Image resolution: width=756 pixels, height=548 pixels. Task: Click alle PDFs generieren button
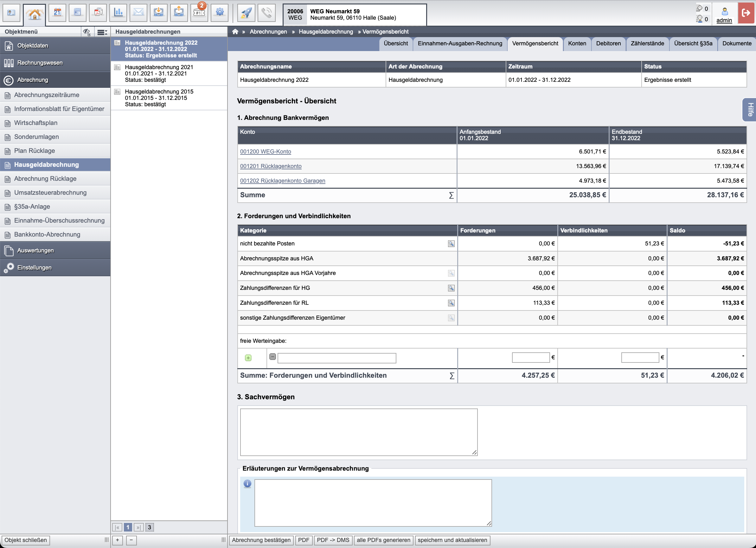click(383, 540)
